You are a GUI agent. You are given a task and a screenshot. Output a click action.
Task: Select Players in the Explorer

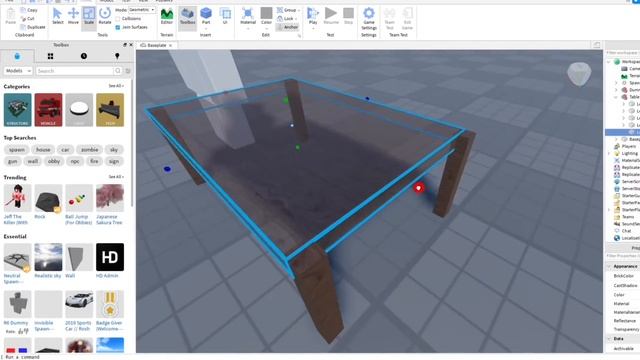(628, 146)
